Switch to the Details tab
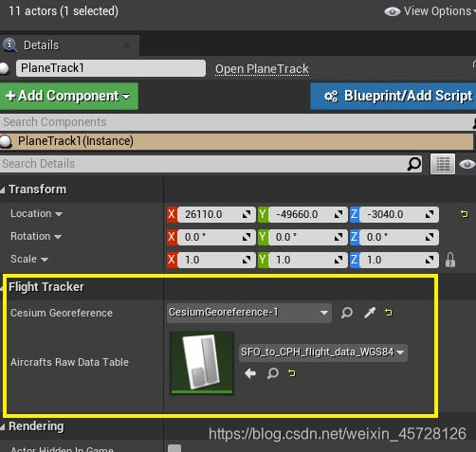 [41, 45]
